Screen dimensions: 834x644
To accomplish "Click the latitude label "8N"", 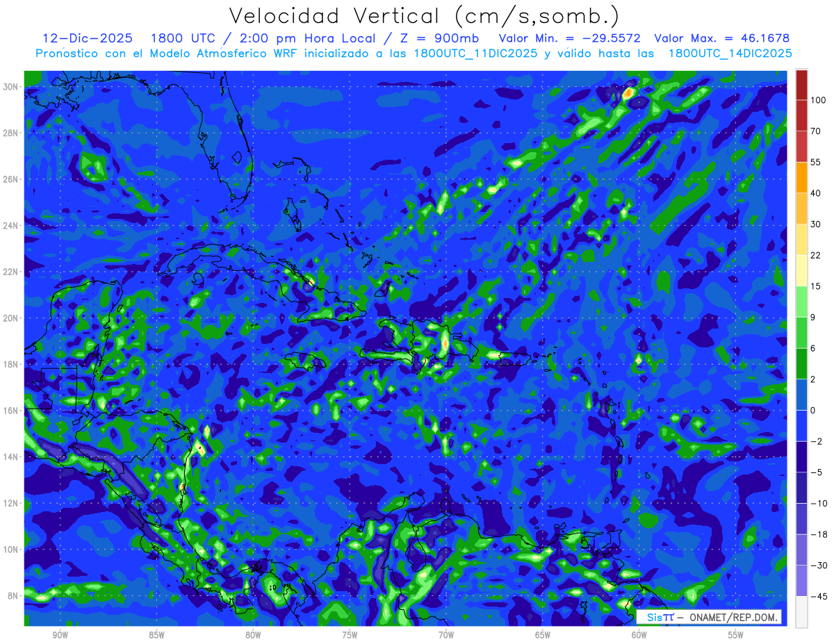I will pyautogui.click(x=13, y=596).
